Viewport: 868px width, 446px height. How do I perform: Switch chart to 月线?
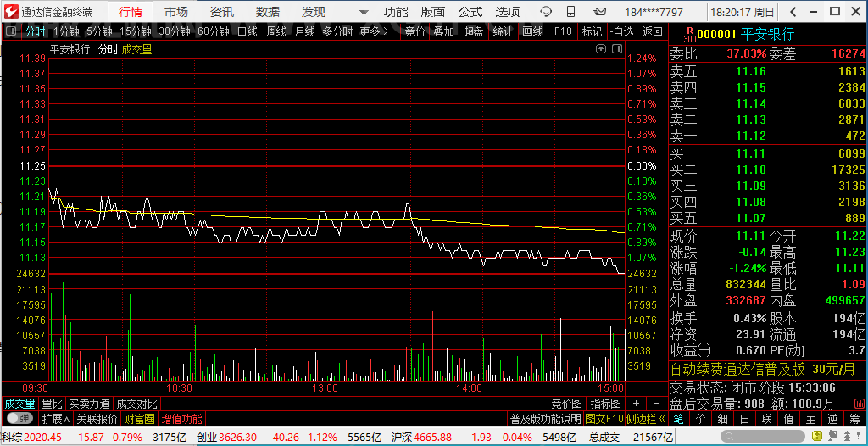point(304,31)
